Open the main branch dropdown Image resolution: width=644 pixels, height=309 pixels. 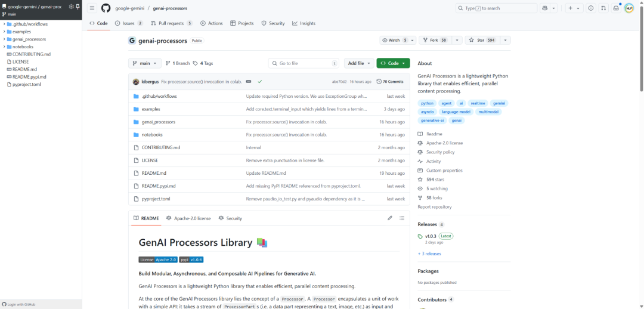tap(144, 63)
